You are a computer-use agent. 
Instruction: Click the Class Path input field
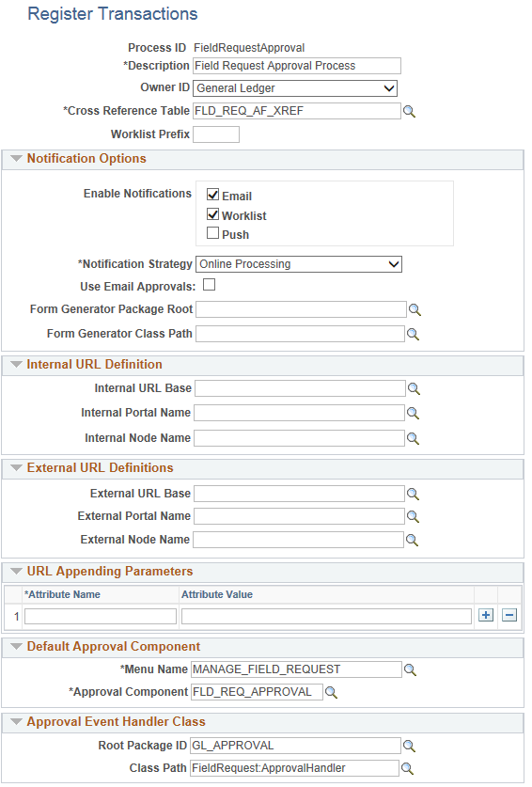[x=294, y=768]
